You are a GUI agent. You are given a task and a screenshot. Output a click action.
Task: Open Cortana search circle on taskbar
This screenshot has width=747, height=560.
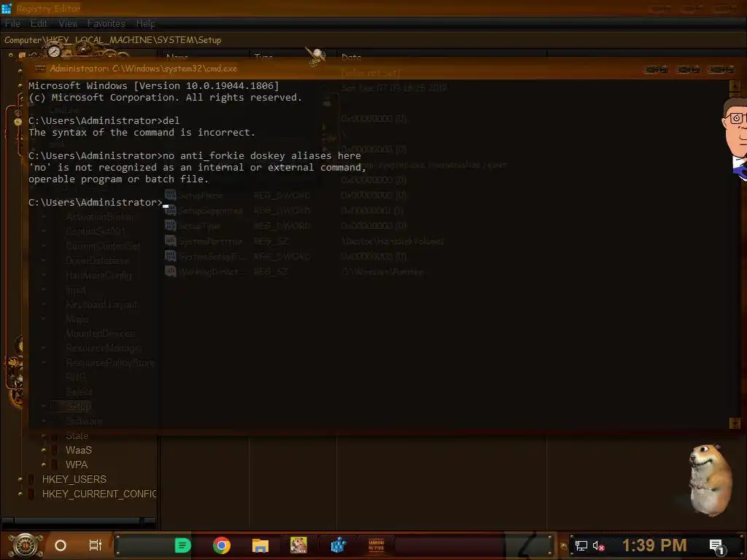click(61, 545)
